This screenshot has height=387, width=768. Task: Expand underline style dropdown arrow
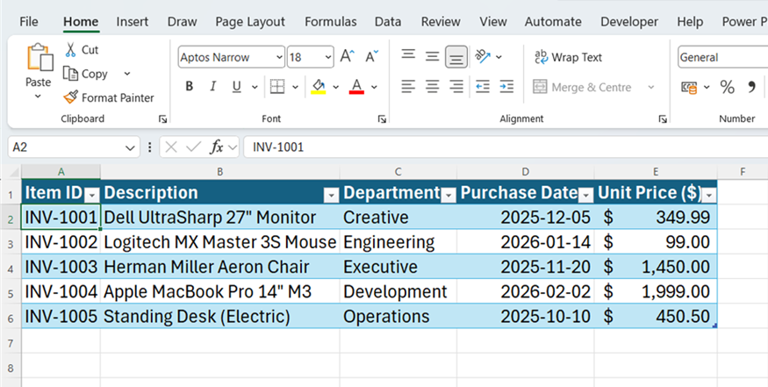point(255,87)
